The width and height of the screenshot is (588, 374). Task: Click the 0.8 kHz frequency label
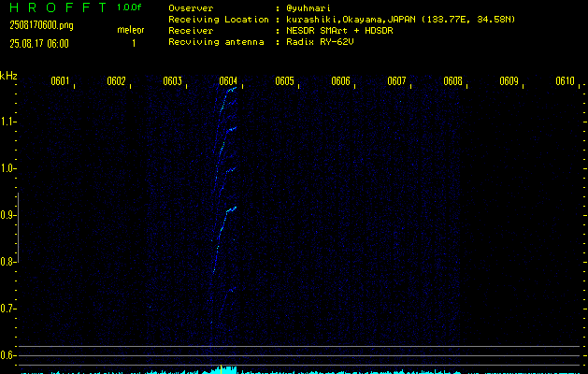tap(7, 262)
